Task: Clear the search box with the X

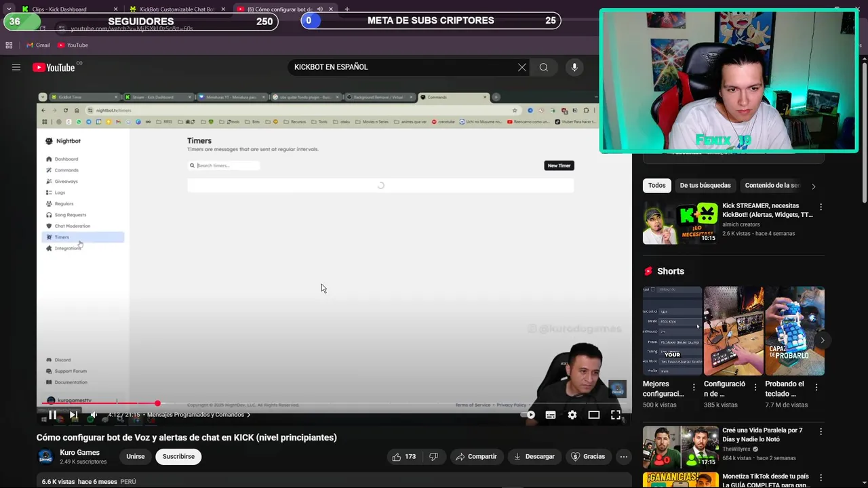Action: pyautogui.click(x=521, y=67)
